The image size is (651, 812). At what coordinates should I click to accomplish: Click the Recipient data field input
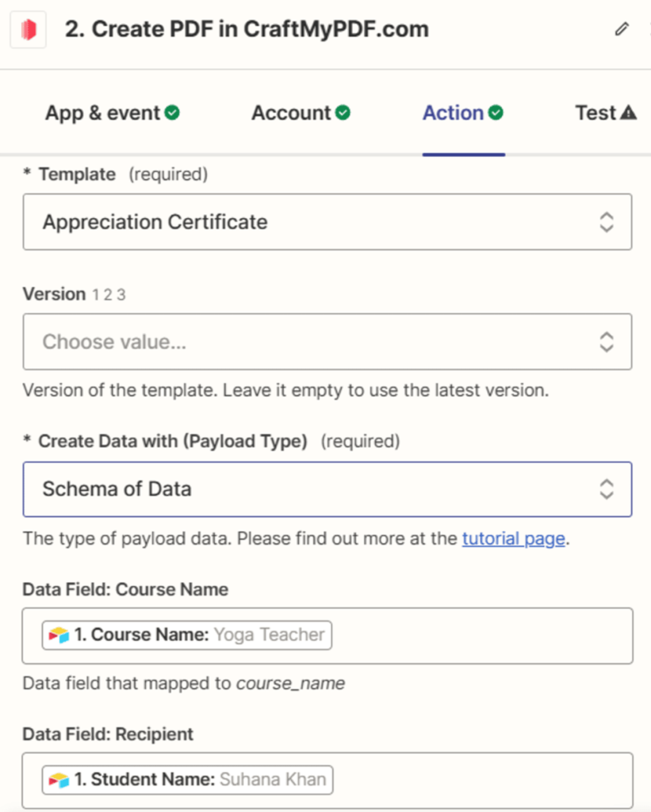pos(327,780)
